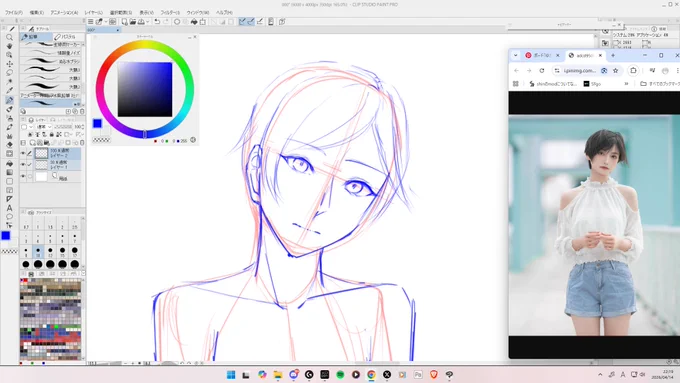Click the New document icon in command bar
This screenshot has height=383, width=680.
coord(124,22)
